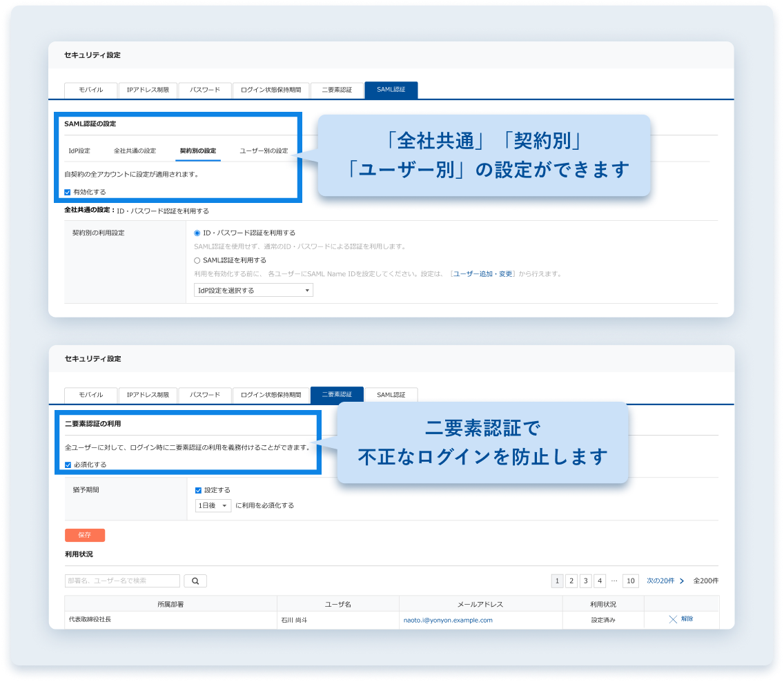The height and width of the screenshot is (682, 784).
Task: Click the 部署名、ユーザー名で検索 search field
Action: pyautogui.click(x=122, y=581)
